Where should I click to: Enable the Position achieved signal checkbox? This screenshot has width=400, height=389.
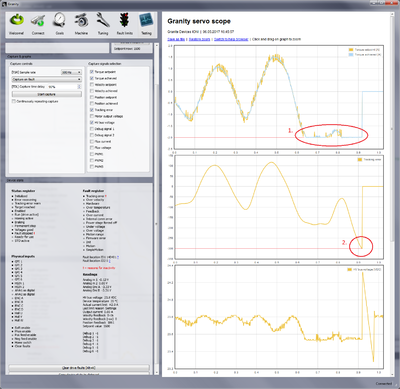[92, 103]
